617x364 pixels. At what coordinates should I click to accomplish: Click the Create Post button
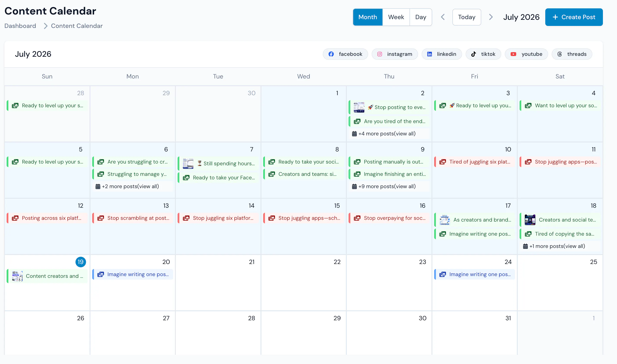pos(574,17)
